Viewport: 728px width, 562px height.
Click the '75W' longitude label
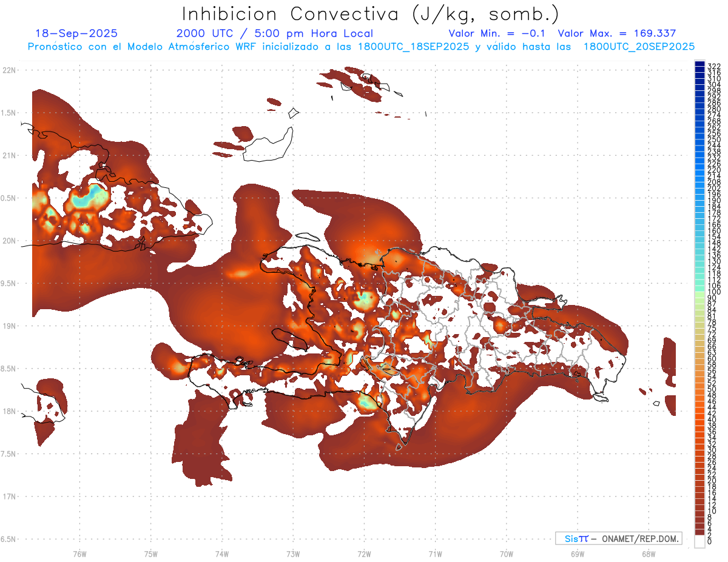150,554
